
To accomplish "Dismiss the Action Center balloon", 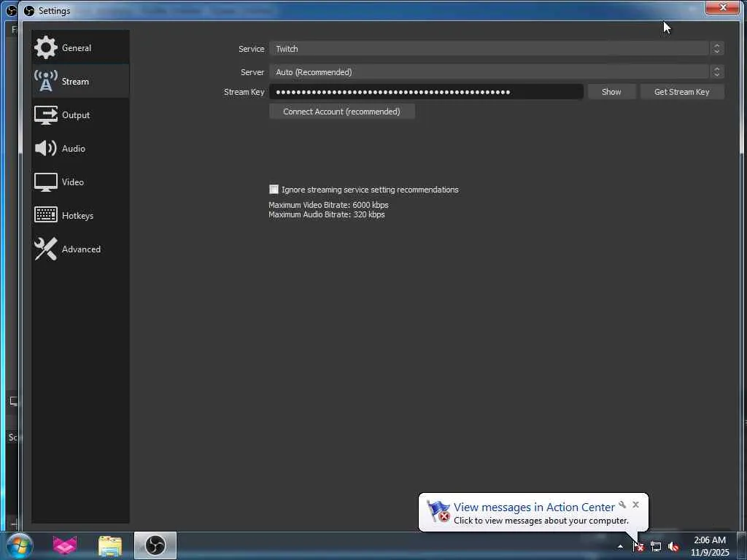I will coord(635,505).
